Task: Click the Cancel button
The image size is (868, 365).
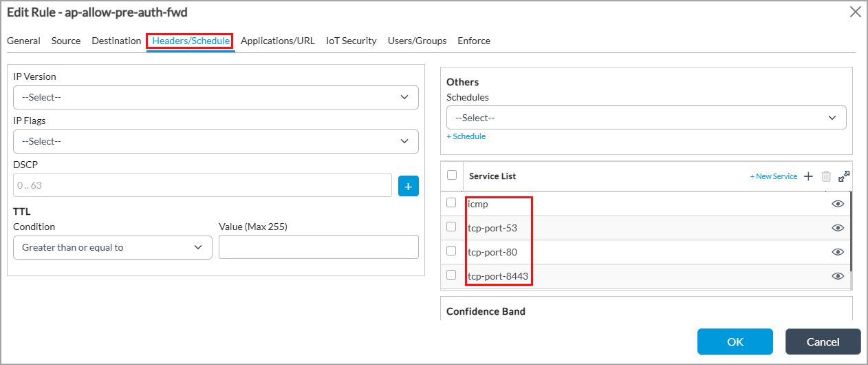Action: point(823,342)
